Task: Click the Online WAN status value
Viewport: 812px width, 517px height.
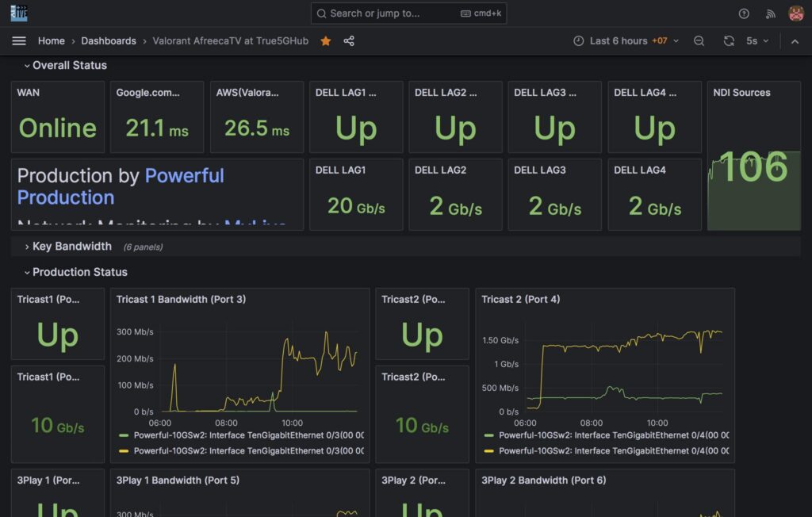Action: (57, 128)
